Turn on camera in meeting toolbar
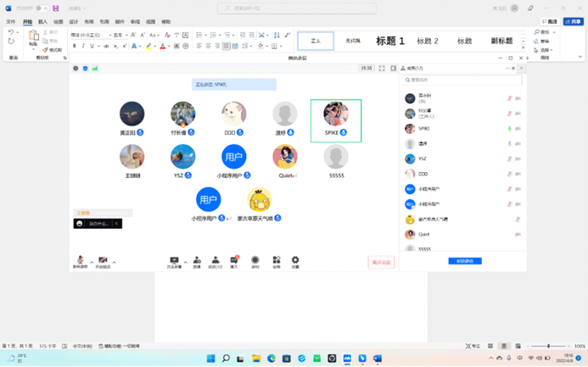 pyautogui.click(x=103, y=262)
